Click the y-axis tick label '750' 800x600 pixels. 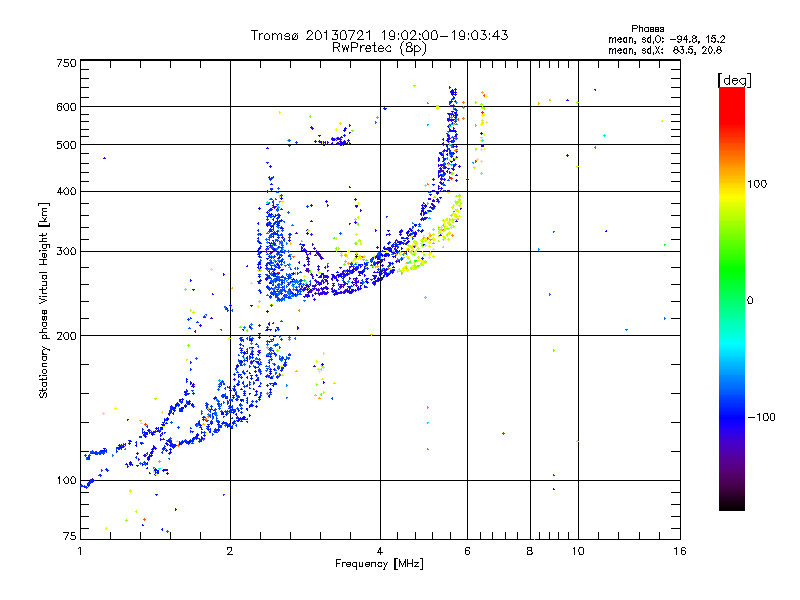click(x=66, y=63)
